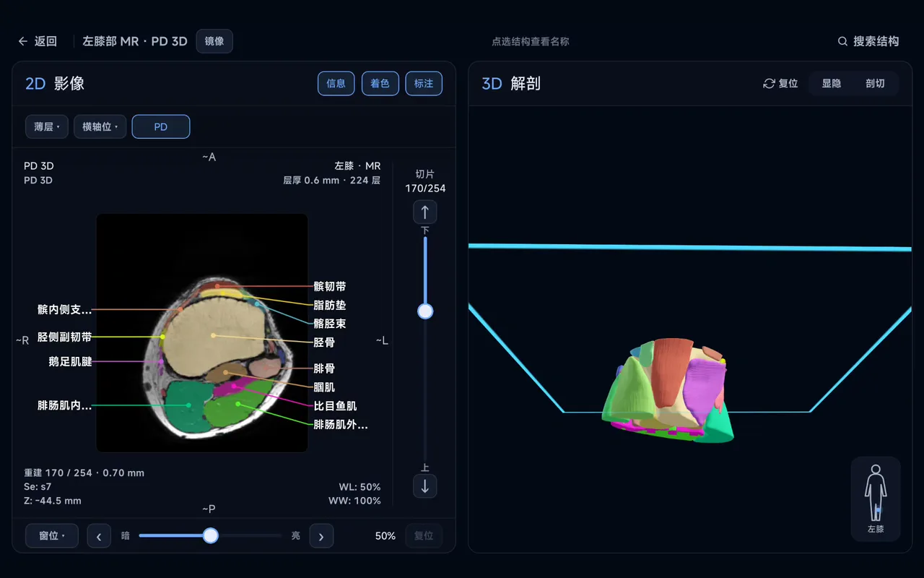Select the 髌韧带 label
This screenshot has width=924, height=578.
click(330, 287)
